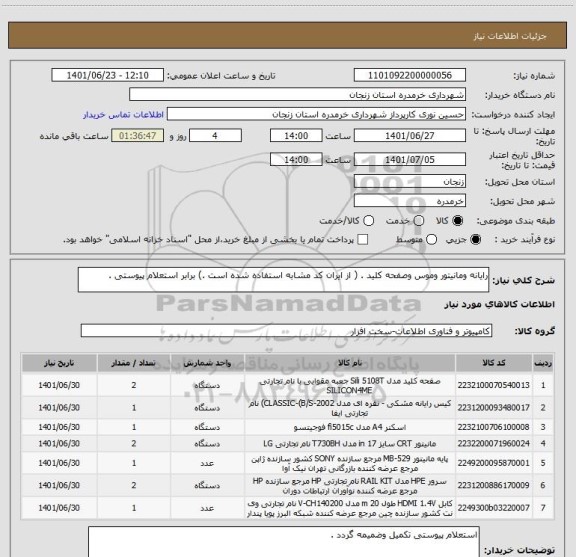
Task: Click the page header جزئیات اطلاعات نیاز
Action: click(x=510, y=36)
